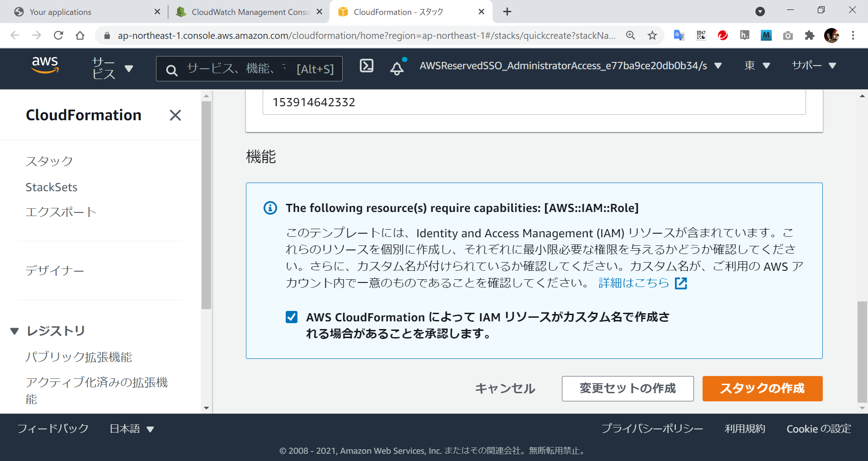The height and width of the screenshot is (461, 868).
Task: Bookmark this page with star icon
Action: (x=652, y=35)
